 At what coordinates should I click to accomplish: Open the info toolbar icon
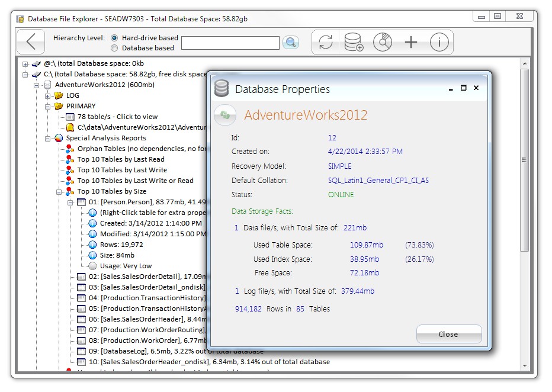point(439,42)
